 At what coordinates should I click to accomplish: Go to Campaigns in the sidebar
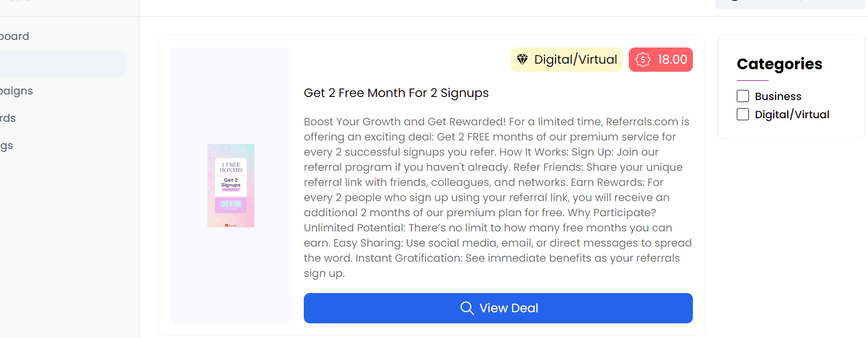17,91
